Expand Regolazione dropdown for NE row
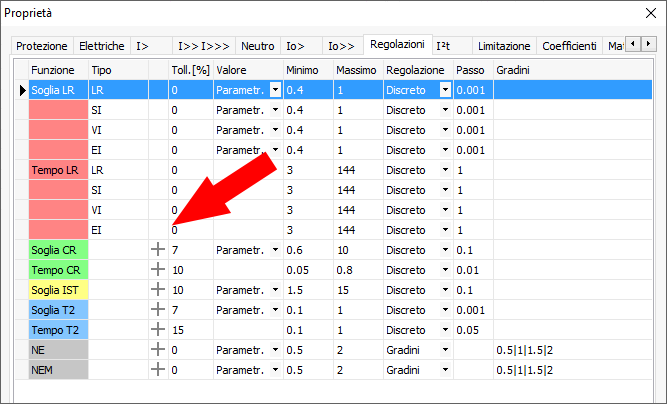The height and width of the screenshot is (404, 667). coord(445,350)
